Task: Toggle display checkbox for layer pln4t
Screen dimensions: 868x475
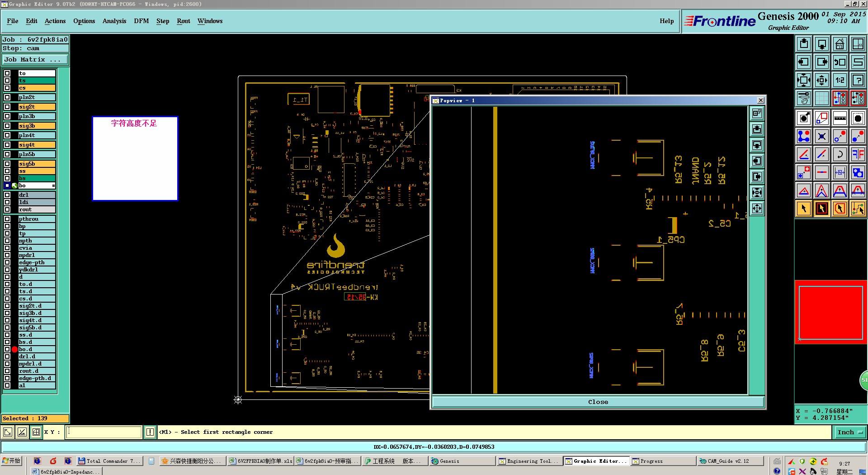Action: tap(7, 135)
